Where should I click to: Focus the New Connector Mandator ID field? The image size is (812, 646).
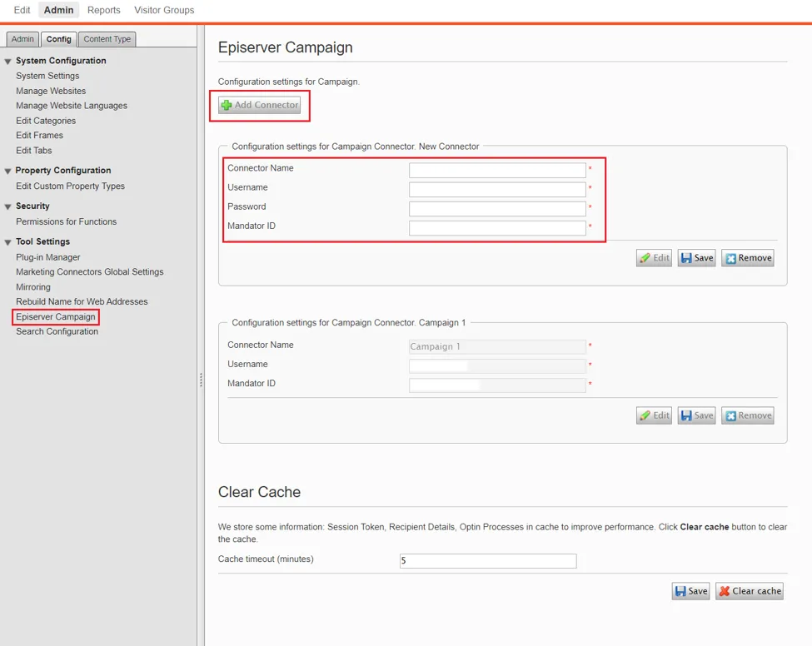pos(497,228)
